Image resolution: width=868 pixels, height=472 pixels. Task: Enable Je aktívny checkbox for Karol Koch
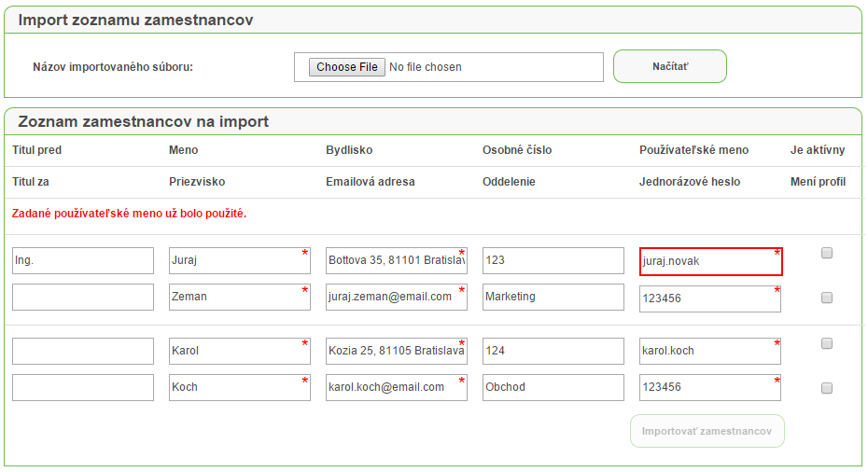827,343
